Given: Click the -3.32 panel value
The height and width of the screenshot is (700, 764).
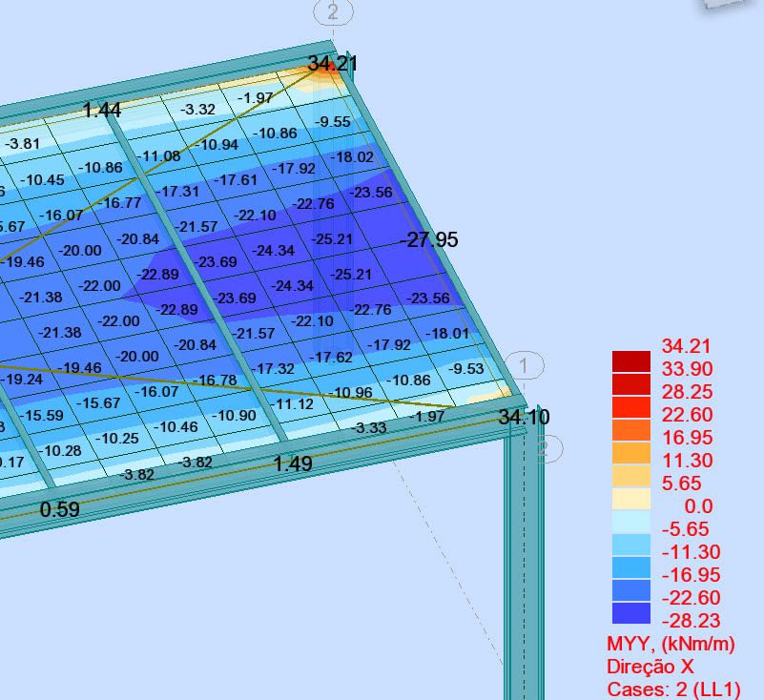Looking at the screenshot, I should click(197, 109).
